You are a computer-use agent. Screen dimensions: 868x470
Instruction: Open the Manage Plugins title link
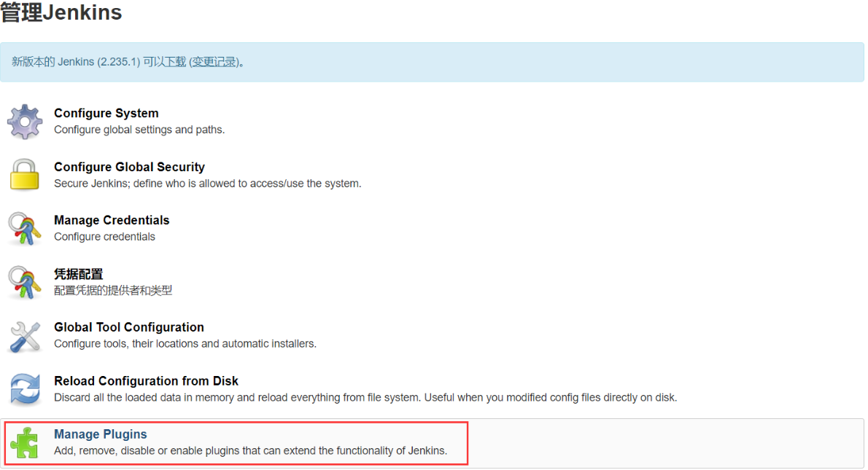click(x=100, y=434)
